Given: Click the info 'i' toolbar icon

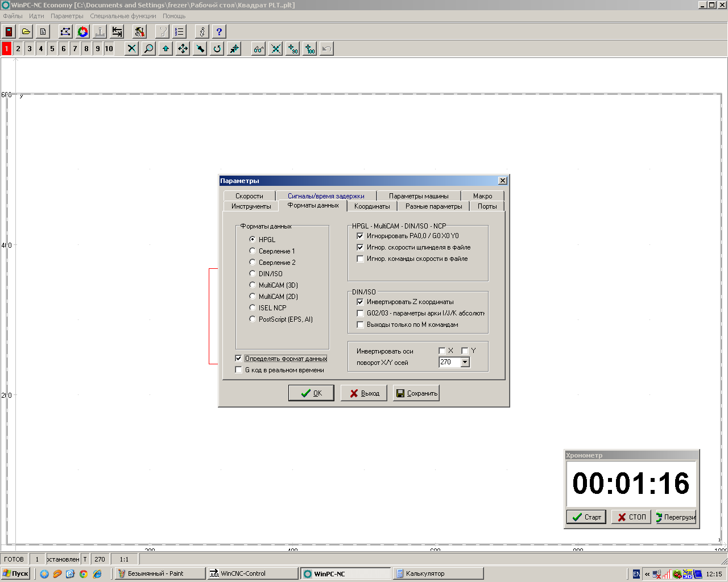Looking at the screenshot, I should coord(202,31).
